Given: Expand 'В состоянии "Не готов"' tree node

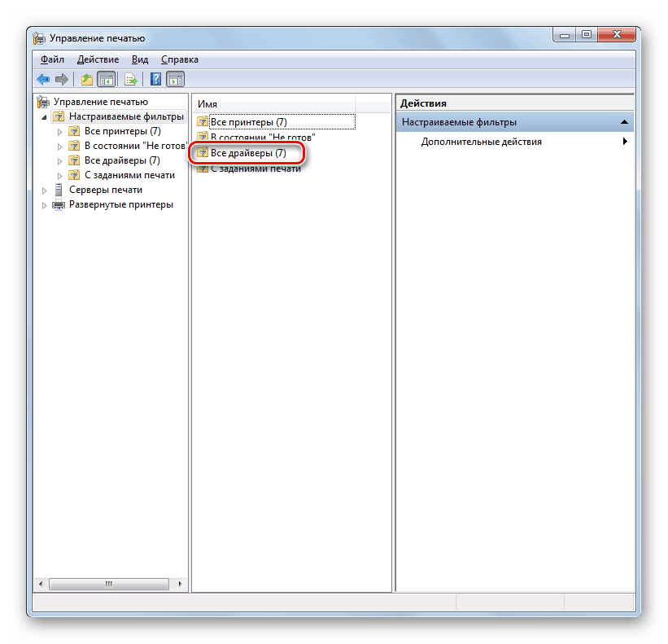Looking at the screenshot, I should [x=59, y=147].
